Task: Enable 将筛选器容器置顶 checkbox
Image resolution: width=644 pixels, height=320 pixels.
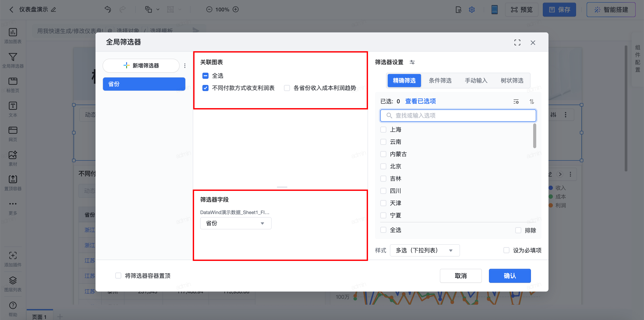Action: (x=118, y=276)
